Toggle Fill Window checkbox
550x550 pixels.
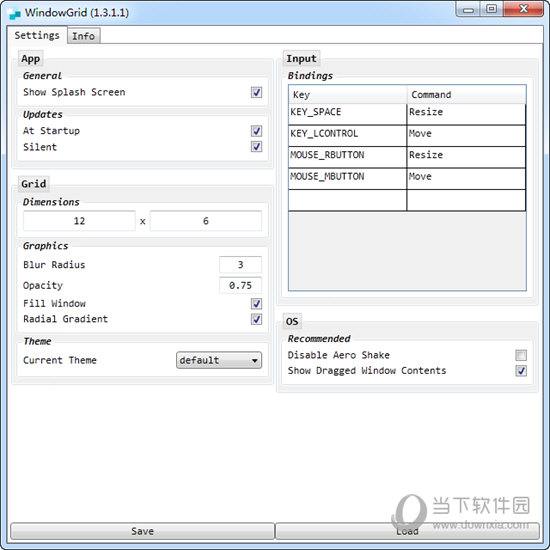[256, 304]
